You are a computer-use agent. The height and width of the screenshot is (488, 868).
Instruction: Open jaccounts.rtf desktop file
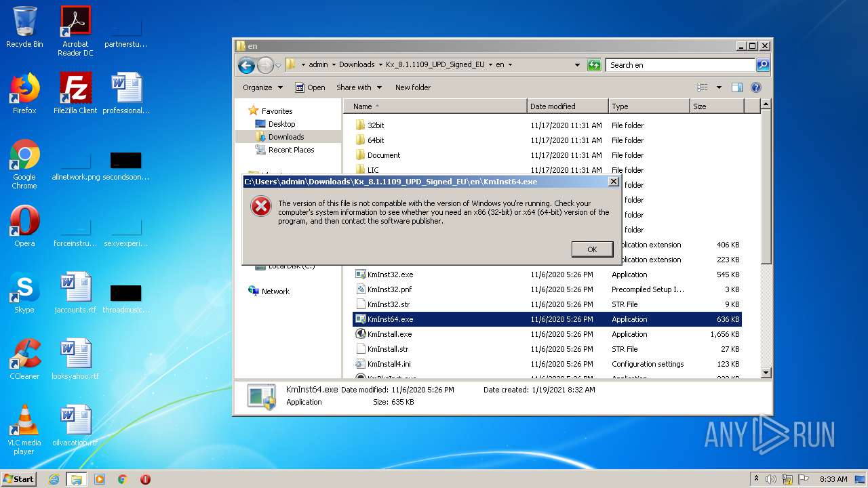tap(75, 293)
